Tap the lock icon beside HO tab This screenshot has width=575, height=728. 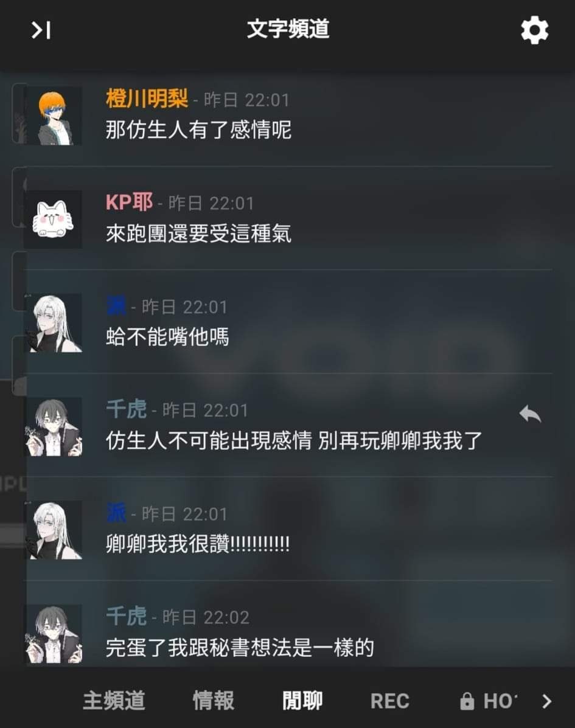click(x=467, y=701)
